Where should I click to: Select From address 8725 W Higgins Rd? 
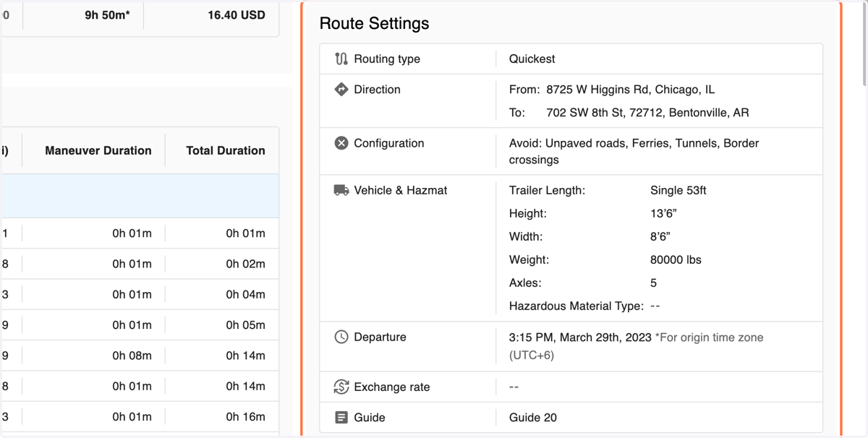click(x=631, y=90)
